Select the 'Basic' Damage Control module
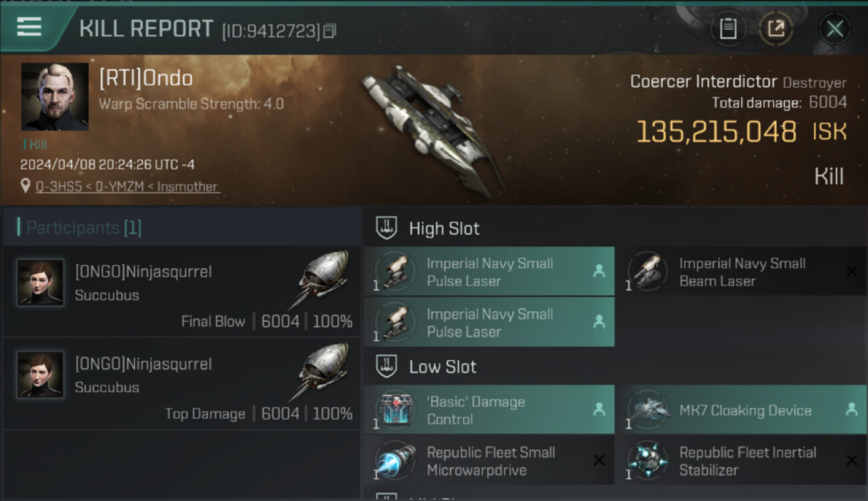This screenshot has height=501, width=868. click(489, 410)
